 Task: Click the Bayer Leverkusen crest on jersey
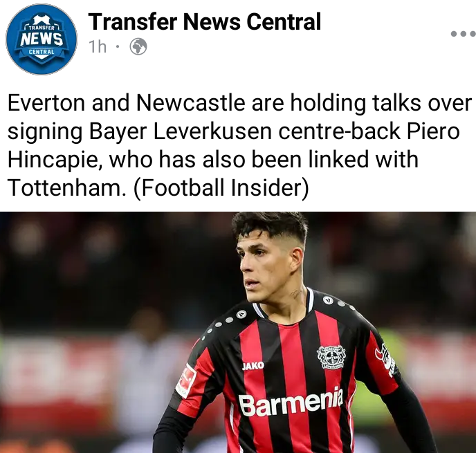coord(331,357)
